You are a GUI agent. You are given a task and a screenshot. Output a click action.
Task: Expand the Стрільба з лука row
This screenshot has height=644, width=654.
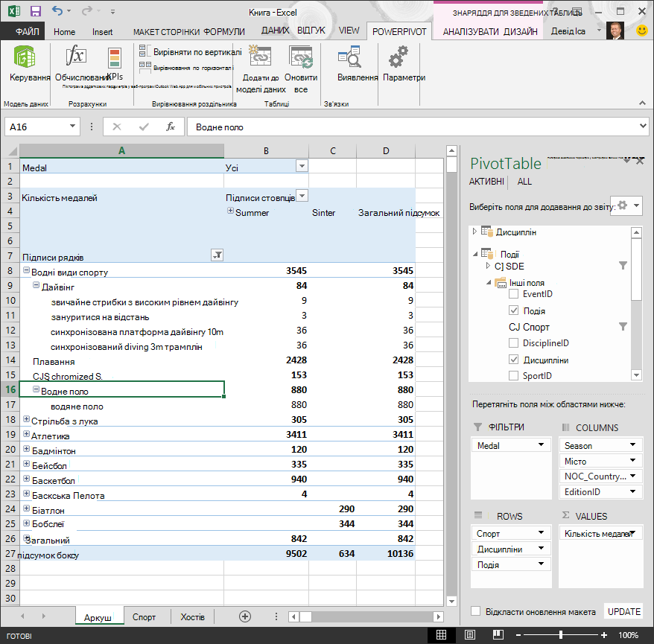tap(26, 419)
